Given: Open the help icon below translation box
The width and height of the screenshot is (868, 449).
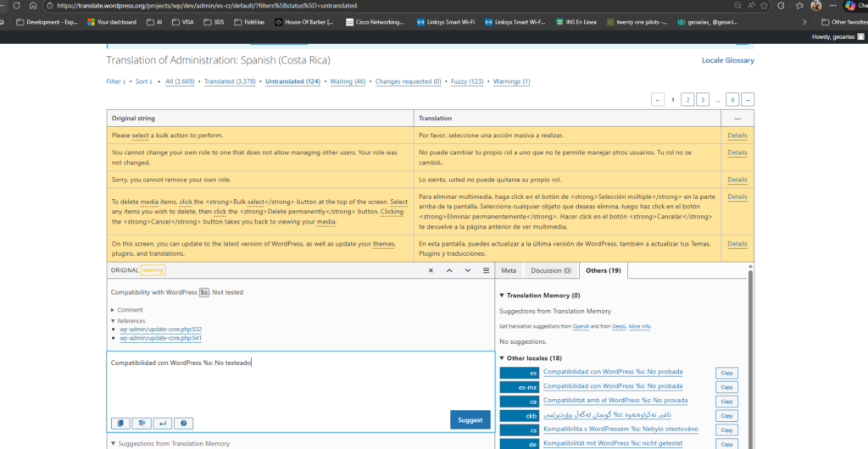Looking at the screenshot, I should point(183,423).
